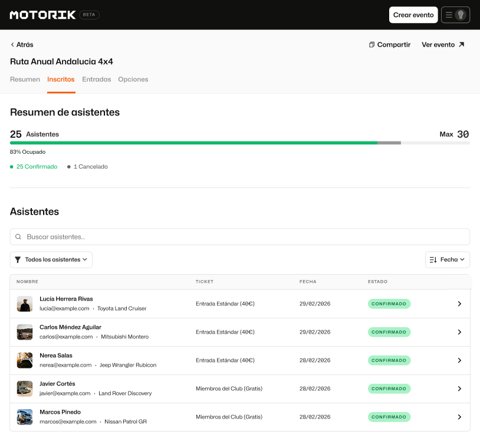Click Lucía Herrera Rivas profile thumbnail
480x448 pixels.
pos(25,304)
